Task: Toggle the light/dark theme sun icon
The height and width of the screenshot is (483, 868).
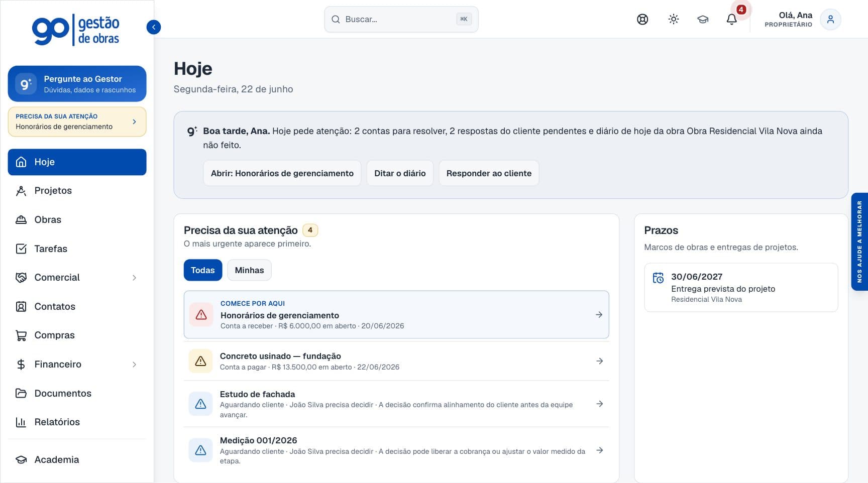Action: (674, 20)
